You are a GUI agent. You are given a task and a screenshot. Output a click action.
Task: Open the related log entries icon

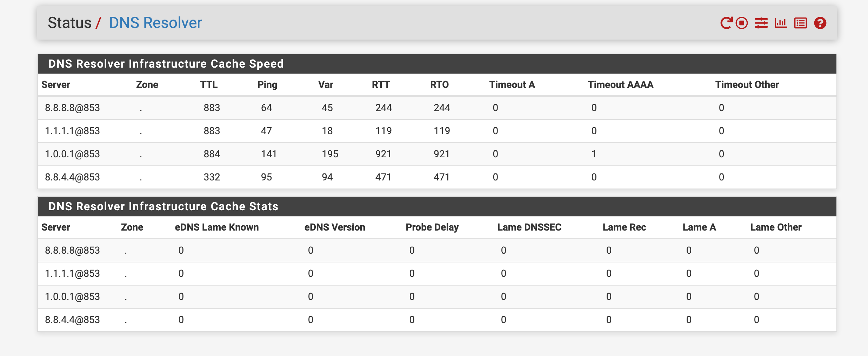(801, 23)
